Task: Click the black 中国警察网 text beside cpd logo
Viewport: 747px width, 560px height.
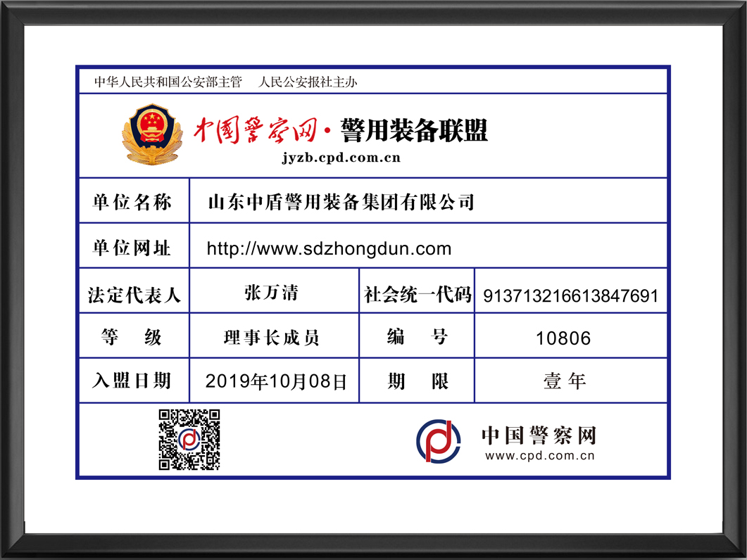Action: point(539,435)
